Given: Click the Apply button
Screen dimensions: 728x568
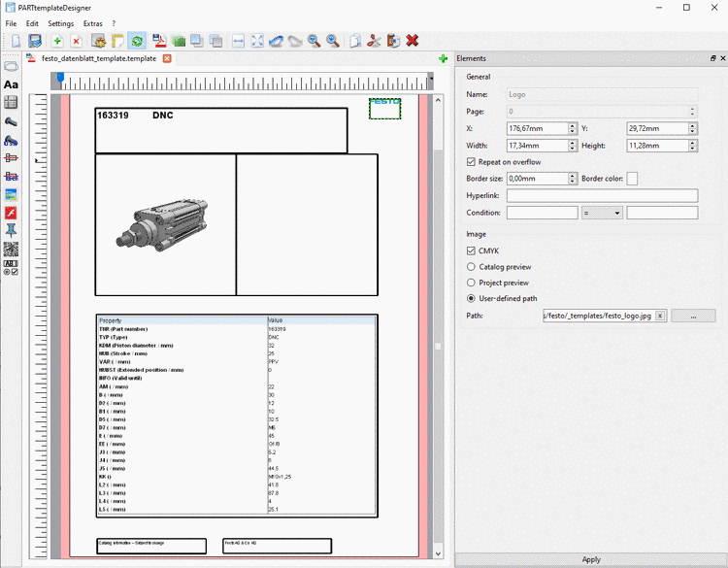Looking at the screenshot, I should pos(590,559).
